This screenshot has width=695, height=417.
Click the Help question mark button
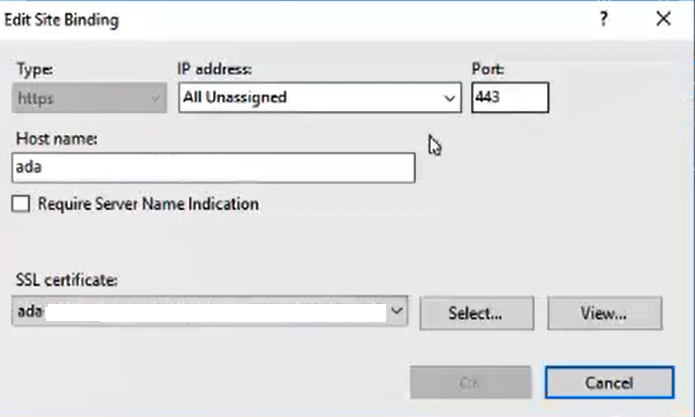click(604, 19)
